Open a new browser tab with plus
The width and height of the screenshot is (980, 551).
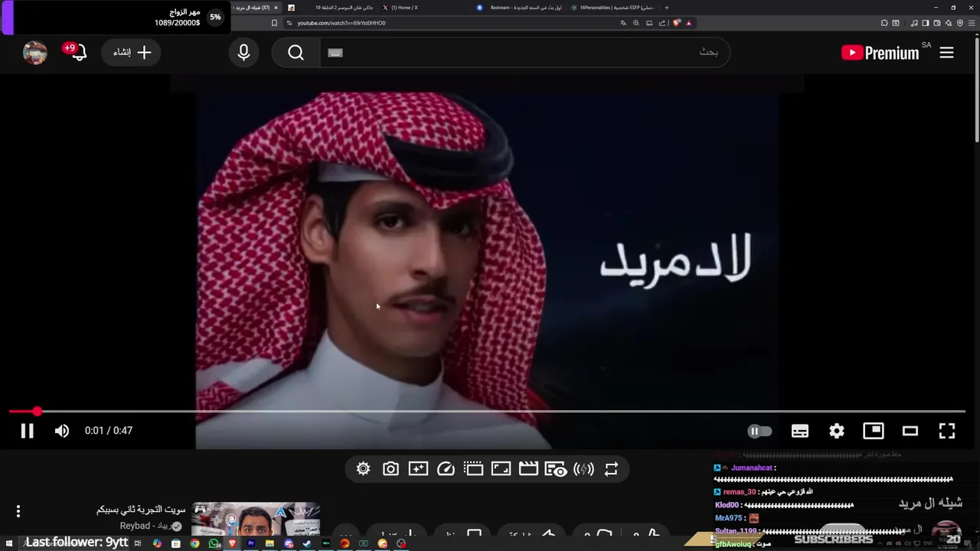[666, 8]
